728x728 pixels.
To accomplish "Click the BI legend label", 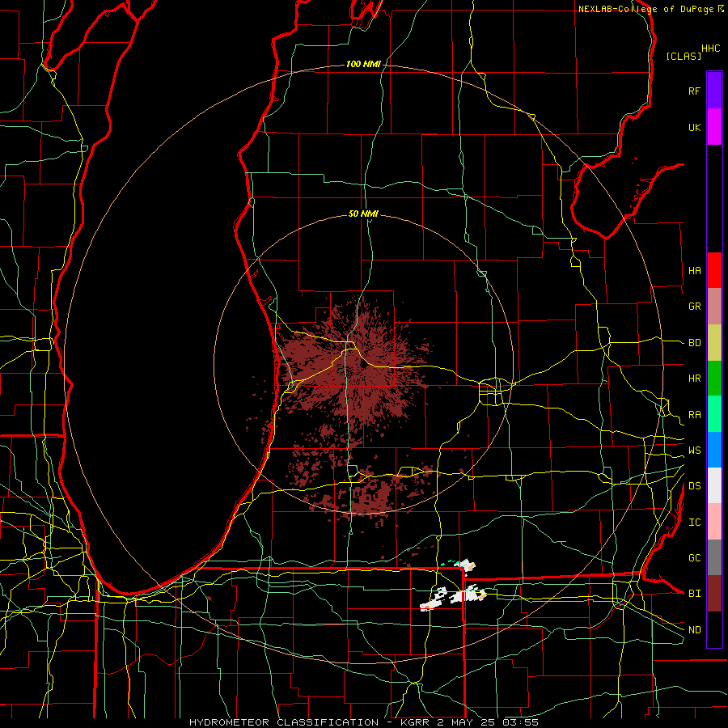I will click(x=694, y=594).
